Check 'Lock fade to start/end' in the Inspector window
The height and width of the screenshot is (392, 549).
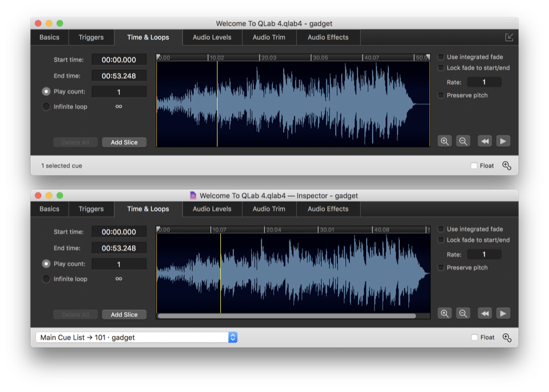[441, 240]
